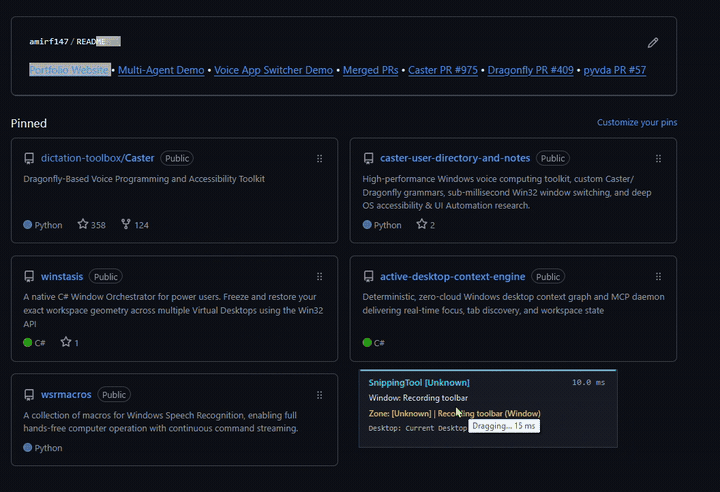Click the 10.0 ms overlay value
Screen dimensions: 720x492
[588, 383]
